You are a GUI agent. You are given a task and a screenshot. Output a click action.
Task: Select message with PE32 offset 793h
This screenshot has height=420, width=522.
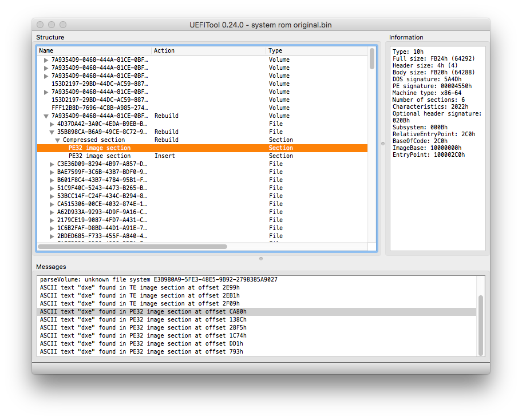point(256,352)
